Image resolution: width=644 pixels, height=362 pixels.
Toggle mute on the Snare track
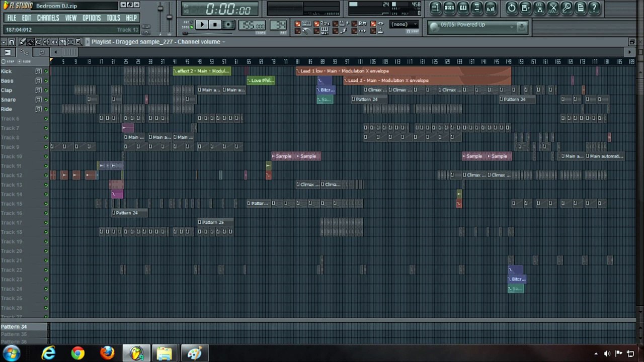click(x=46, y=100)
